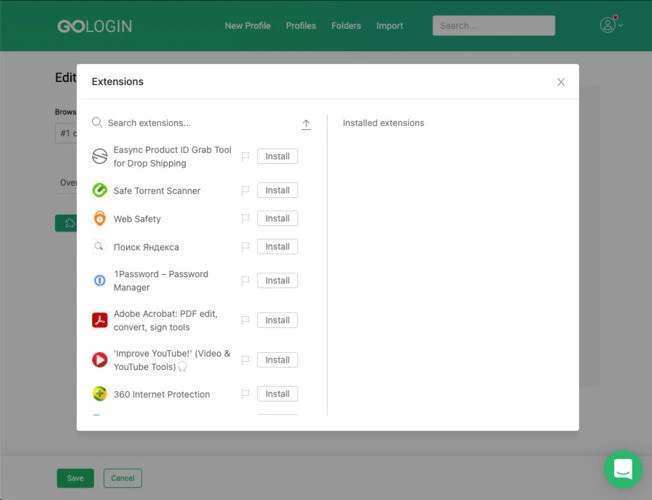Screen dimensions: 652x500
Task: Open the user account dropdown
Action: pos(611,25)
